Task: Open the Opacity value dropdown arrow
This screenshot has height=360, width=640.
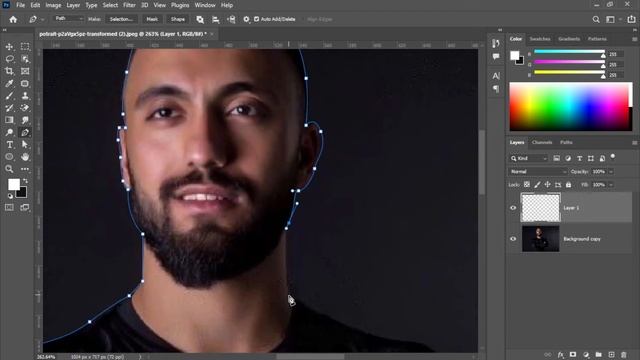Action: click(x=611, y=172)
